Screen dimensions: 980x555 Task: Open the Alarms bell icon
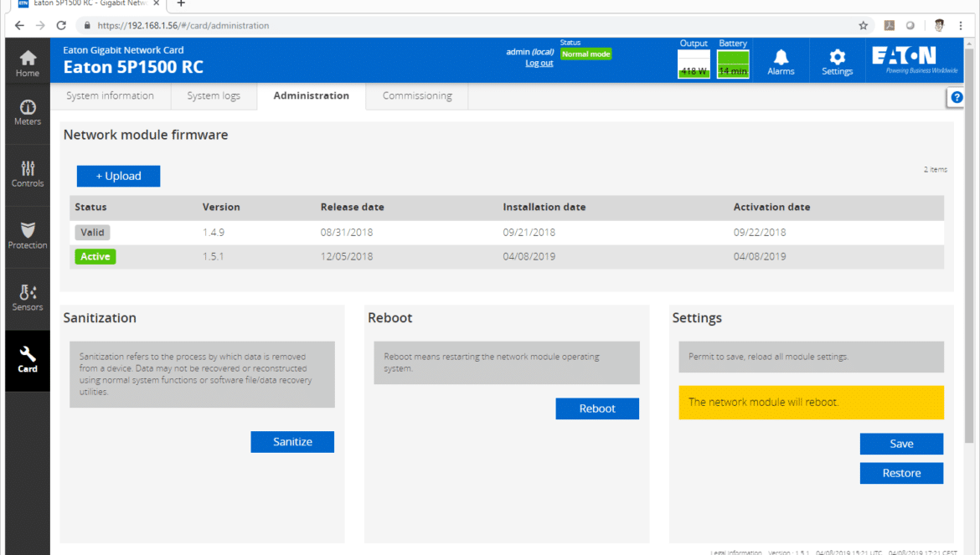pyautogui.click(x=781, y=61)
